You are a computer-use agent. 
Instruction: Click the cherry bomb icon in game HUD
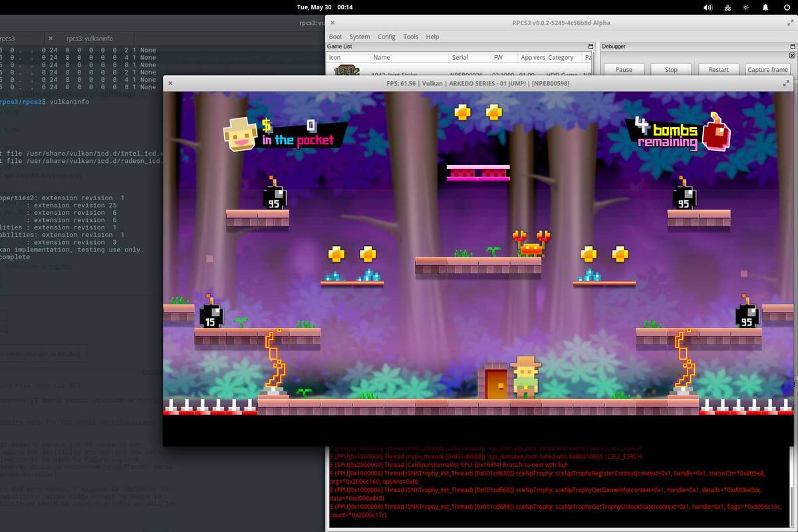point(716,131)
